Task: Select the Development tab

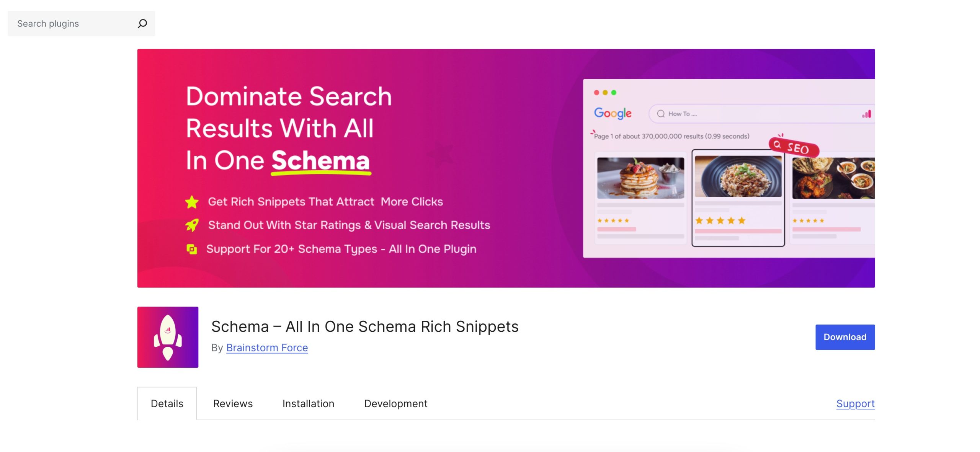Action: pos(395,403)
